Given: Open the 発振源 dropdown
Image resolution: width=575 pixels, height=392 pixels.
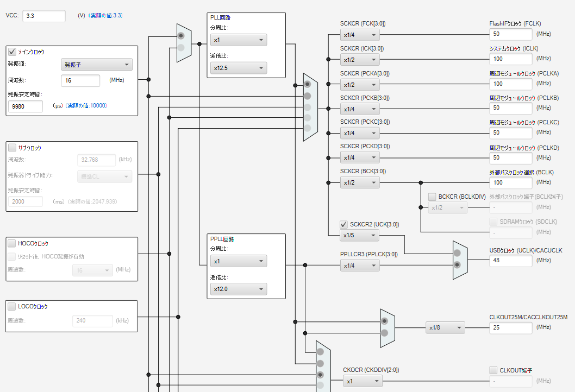Looking at the screenshot, I should [x=96, y=65].
